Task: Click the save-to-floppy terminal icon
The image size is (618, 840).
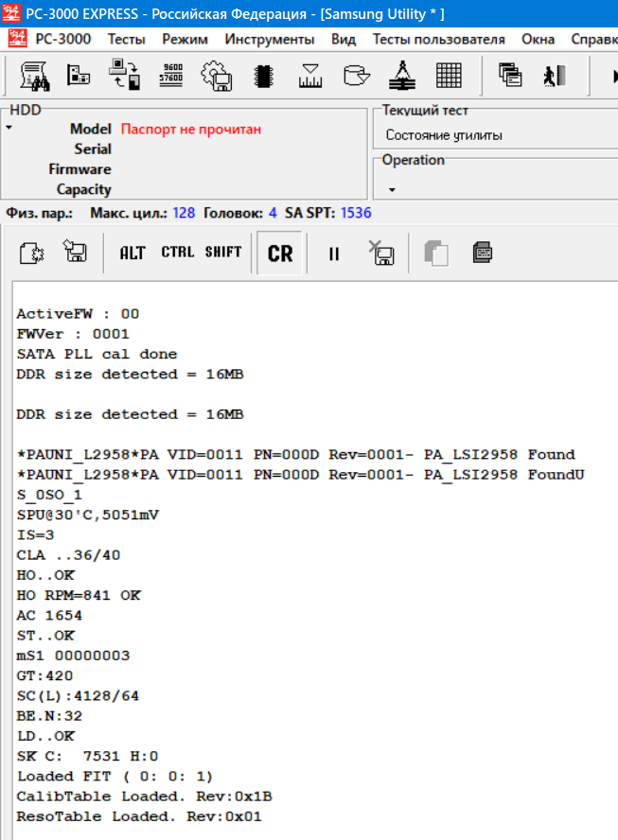Action: pyautogui.click(x=75, y=251)
